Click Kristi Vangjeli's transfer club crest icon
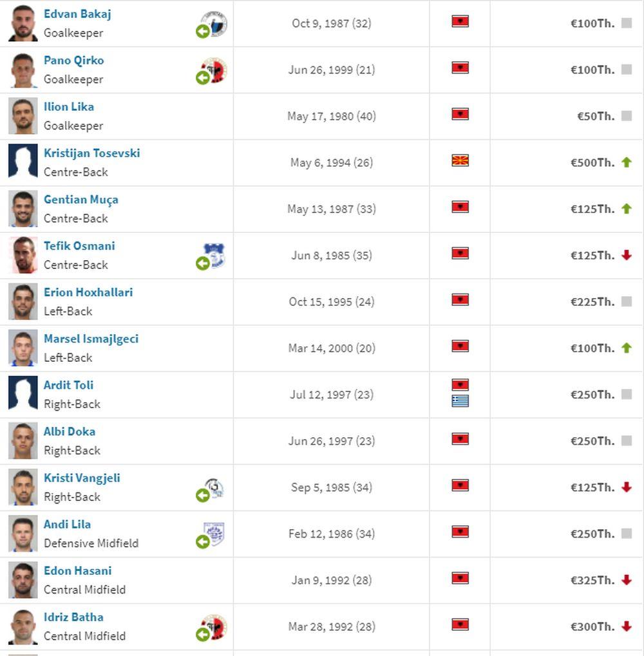 pos(213,488)
